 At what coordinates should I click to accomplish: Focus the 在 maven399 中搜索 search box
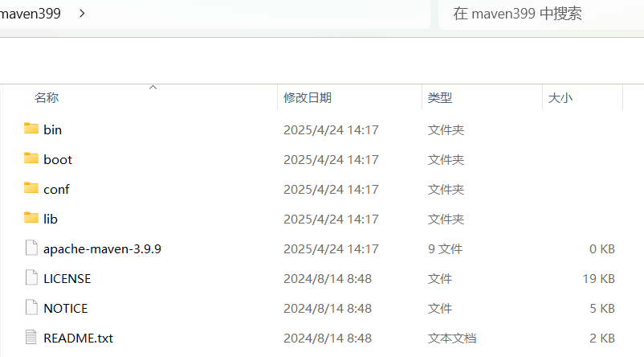[541, 14]
